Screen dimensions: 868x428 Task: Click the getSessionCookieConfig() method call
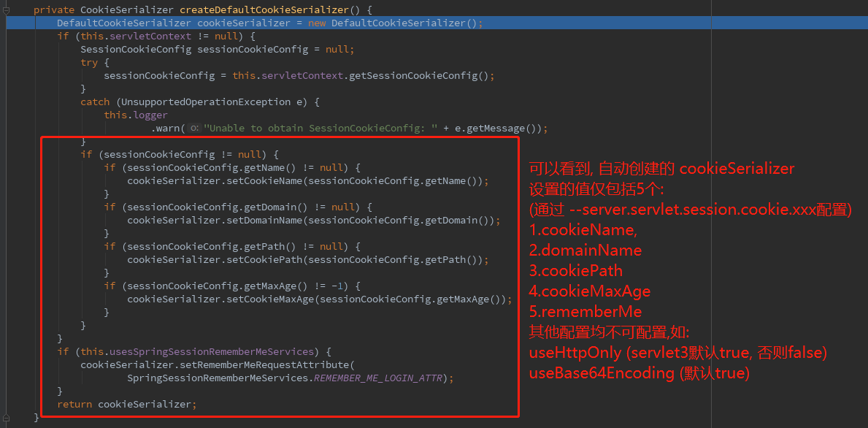(x=419, y=76)
